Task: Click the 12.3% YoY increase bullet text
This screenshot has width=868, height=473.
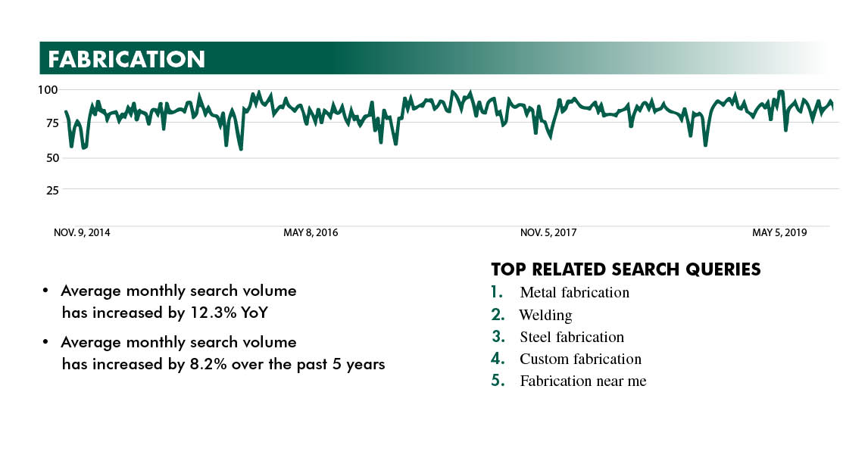Action: pyautogui.click(x=178, y=302)
